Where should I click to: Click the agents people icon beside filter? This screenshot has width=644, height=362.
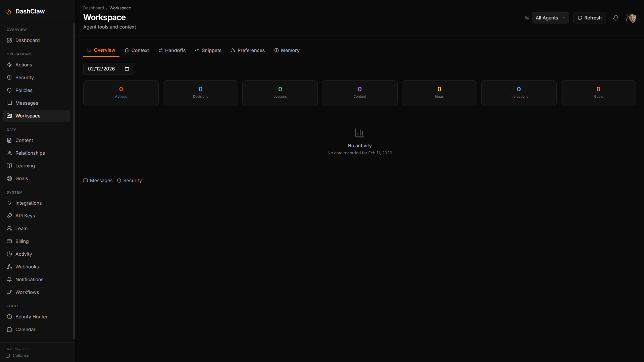point(527,18)
